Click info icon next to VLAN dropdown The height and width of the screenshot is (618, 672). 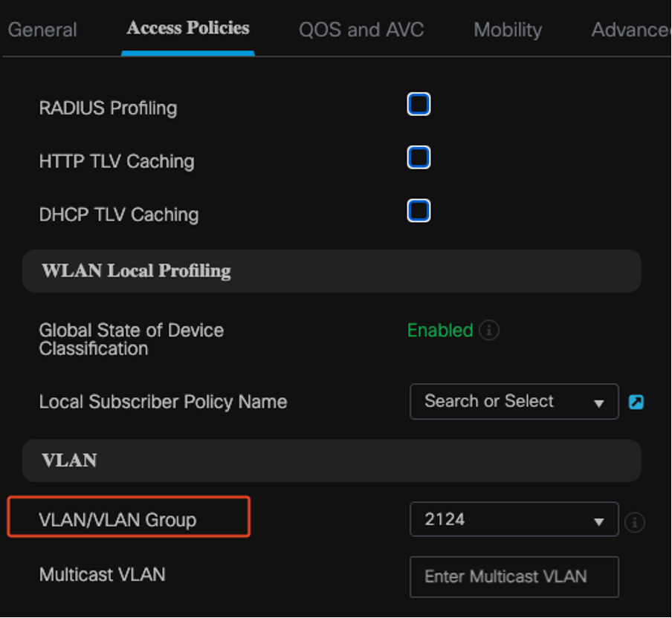[635, 522]
